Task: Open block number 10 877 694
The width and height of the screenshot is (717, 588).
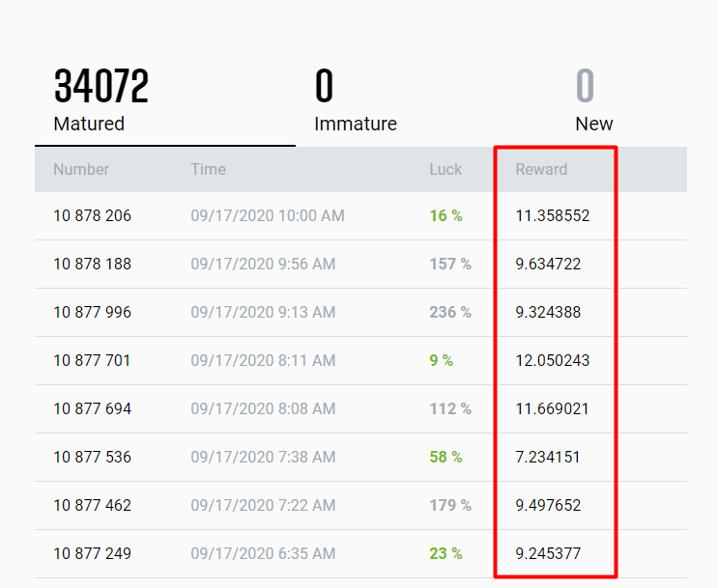Action: point(92,408)
